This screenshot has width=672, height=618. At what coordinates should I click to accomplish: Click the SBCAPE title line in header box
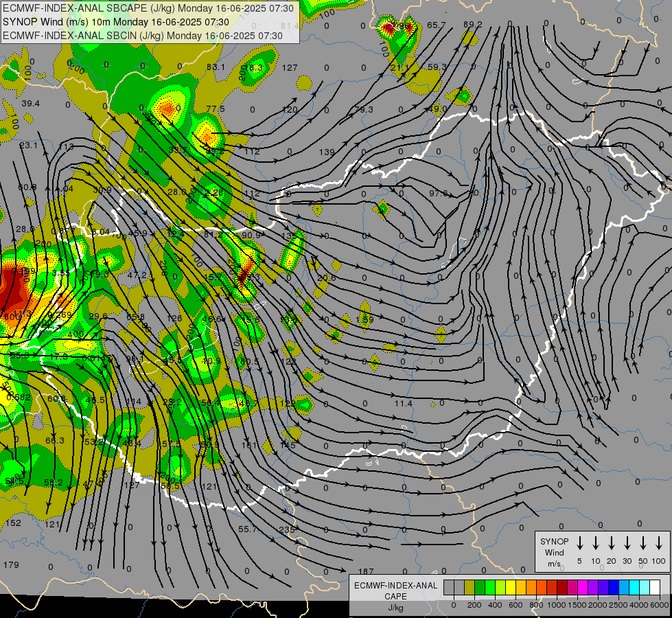tap(148, 8)
